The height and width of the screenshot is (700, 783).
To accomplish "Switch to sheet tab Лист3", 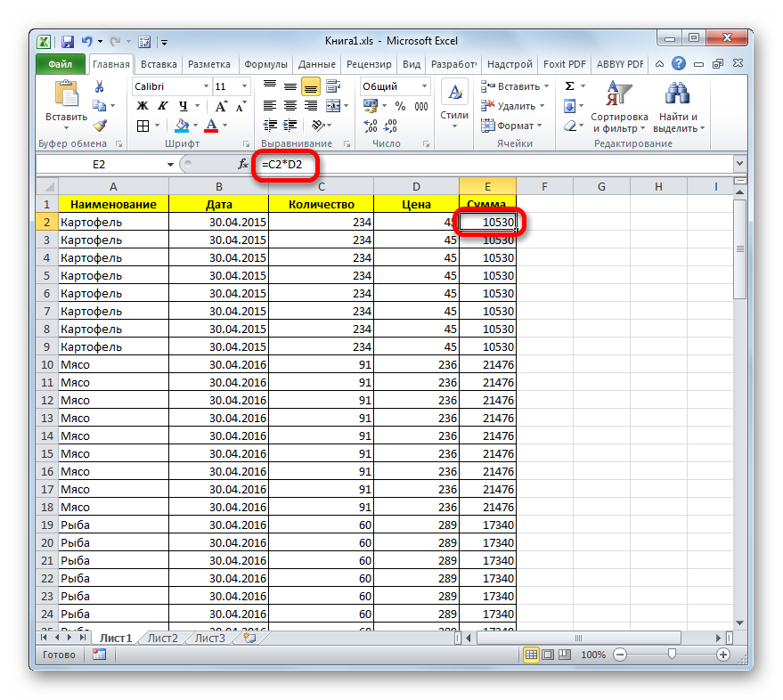I will point(209,638).
